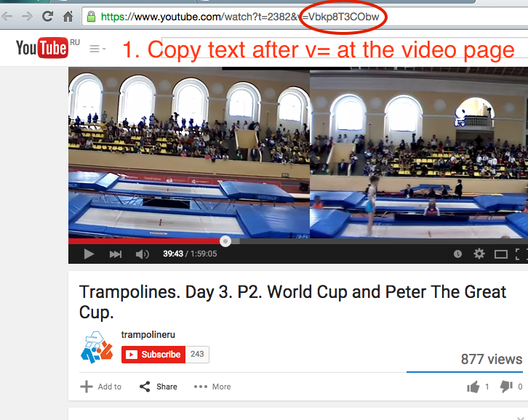Mute the video volume speaker
The height and width of the screenshot is (420, 528).
(x=142, y=254)
